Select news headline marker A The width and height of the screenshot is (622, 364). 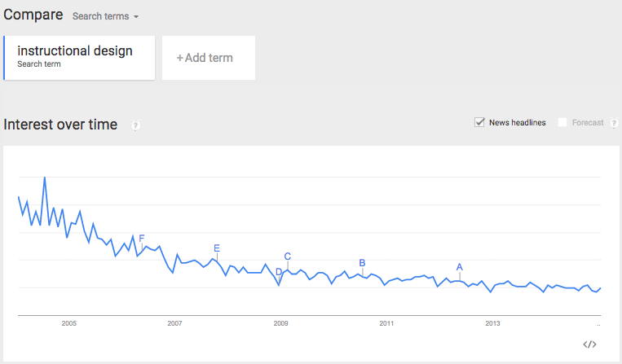coord(460,267)
